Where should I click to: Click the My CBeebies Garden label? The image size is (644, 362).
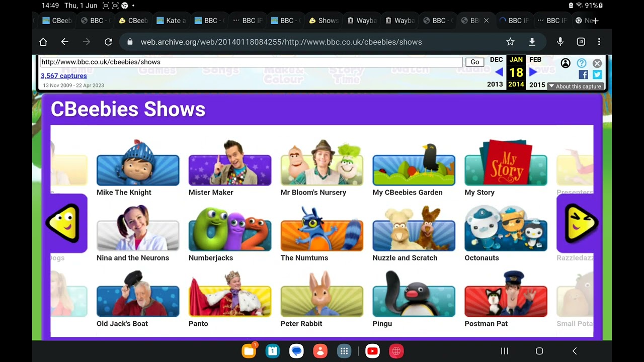(408, 192)
